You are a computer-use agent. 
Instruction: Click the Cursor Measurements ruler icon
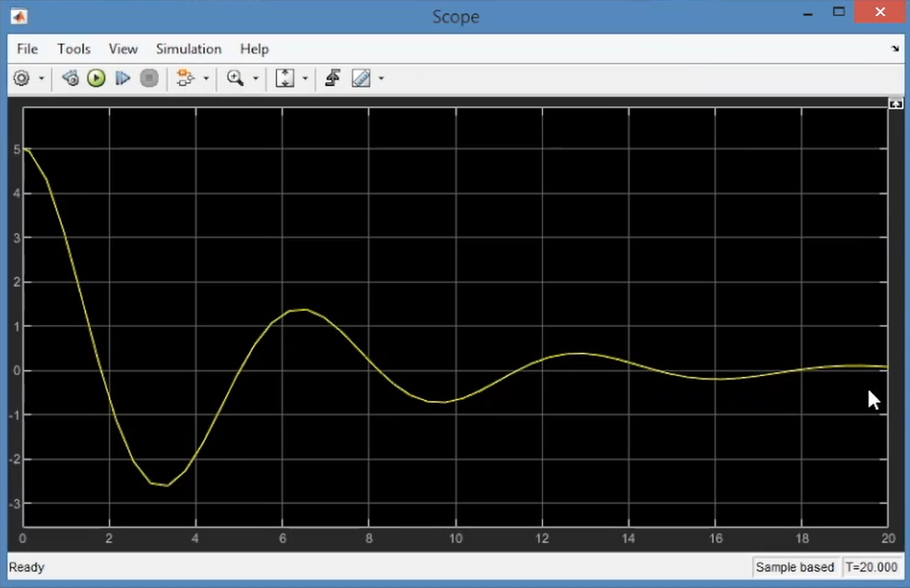point(361,77)
